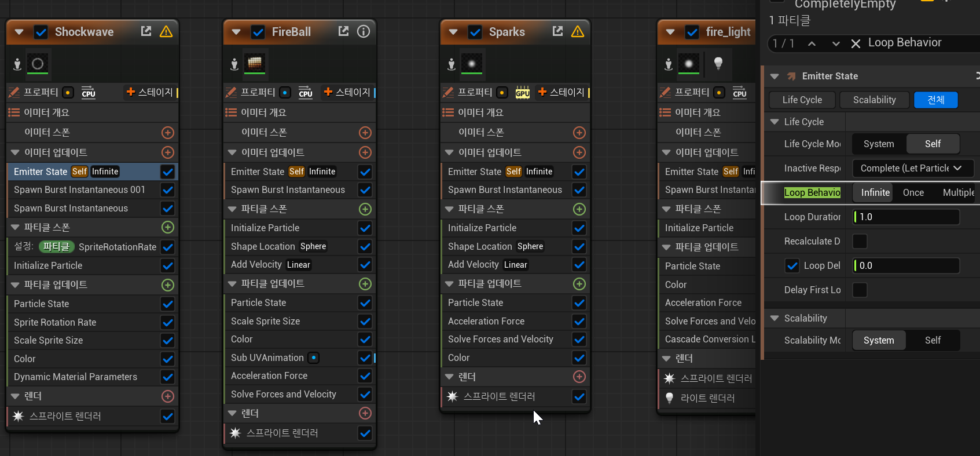Click Shockwave warning triangle icon

[x=166, y=31]
